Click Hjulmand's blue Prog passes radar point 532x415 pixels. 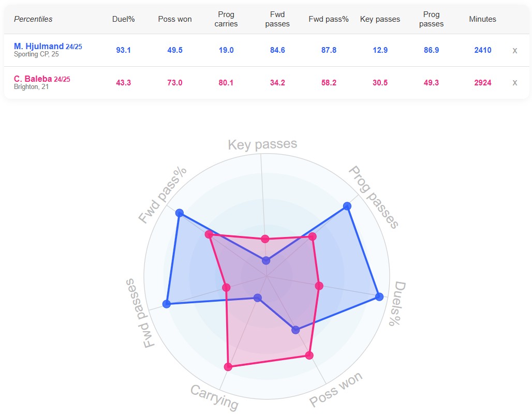(x=347, y=206)
